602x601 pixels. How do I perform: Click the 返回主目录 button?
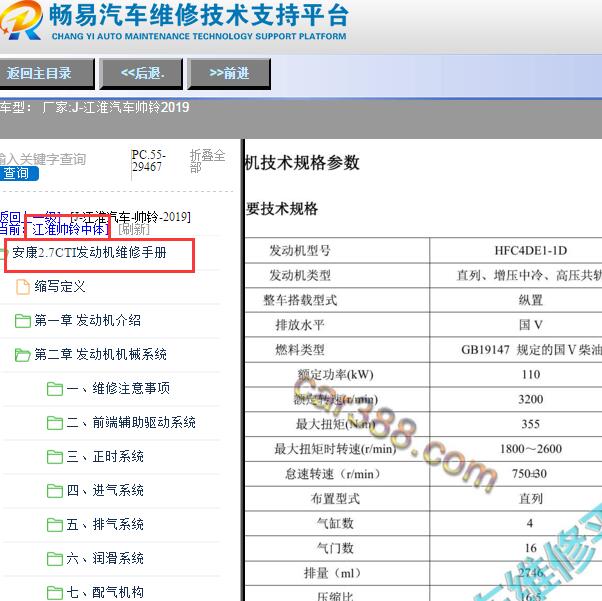click(x=46, y=74)
